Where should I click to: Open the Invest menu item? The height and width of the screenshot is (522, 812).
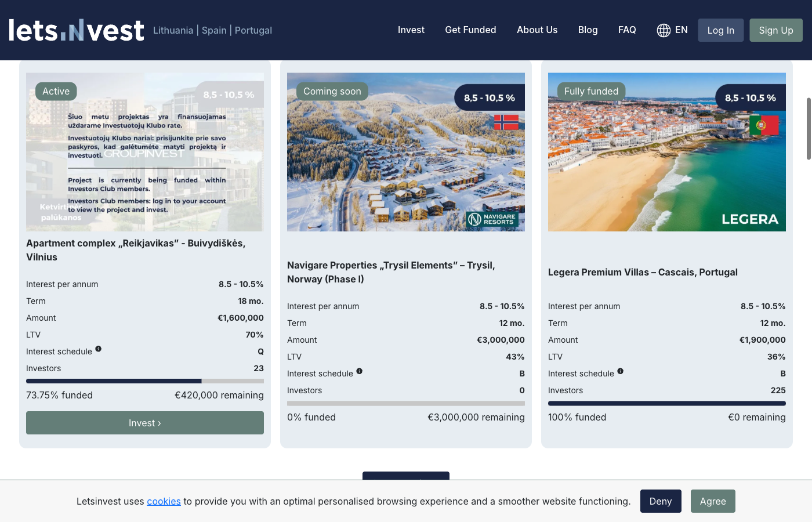[411, 30]
